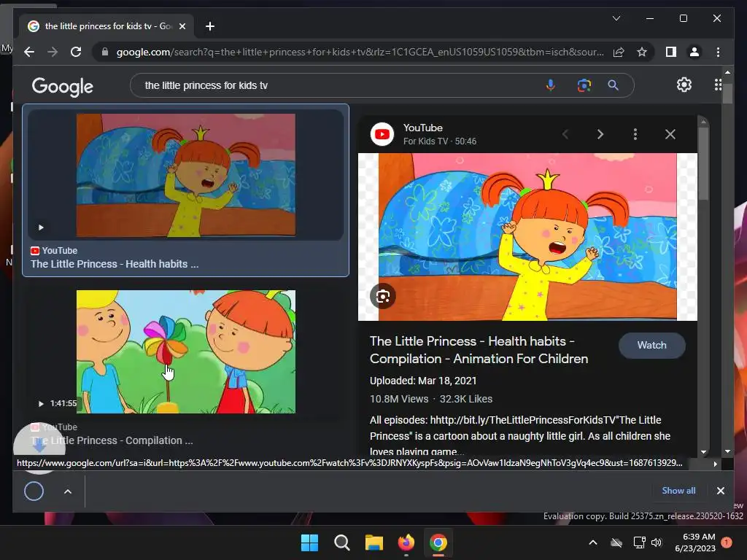Click the scroll-down arrow of the preview panel
The width and height of the screenshot is (747, 560).
click(704, 451)
